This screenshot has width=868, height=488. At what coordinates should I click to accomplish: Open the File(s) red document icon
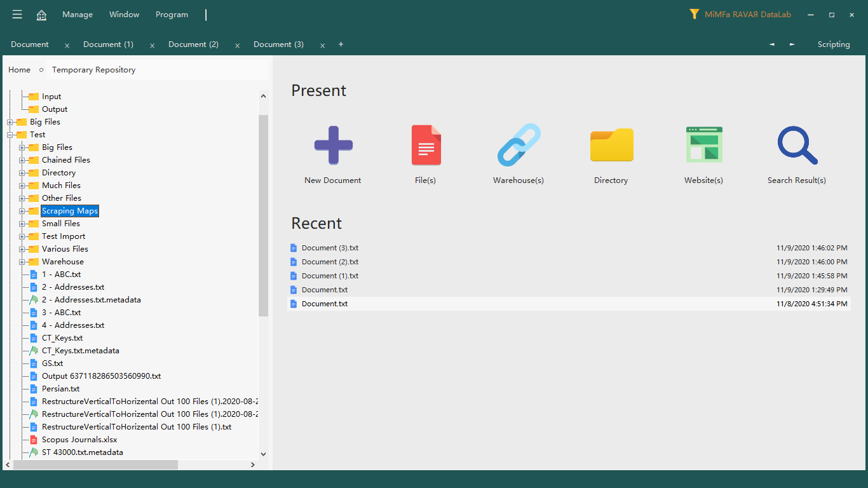(x=425, y=146)
